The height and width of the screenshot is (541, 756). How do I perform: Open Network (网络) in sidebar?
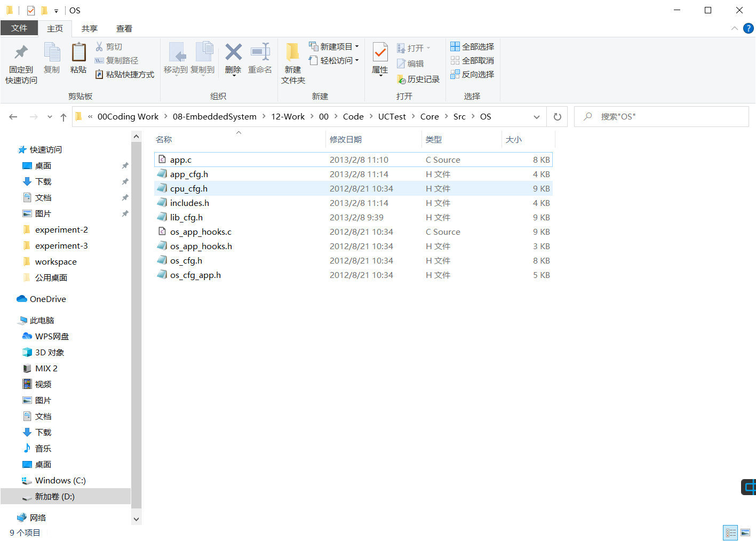pos(32,518)
